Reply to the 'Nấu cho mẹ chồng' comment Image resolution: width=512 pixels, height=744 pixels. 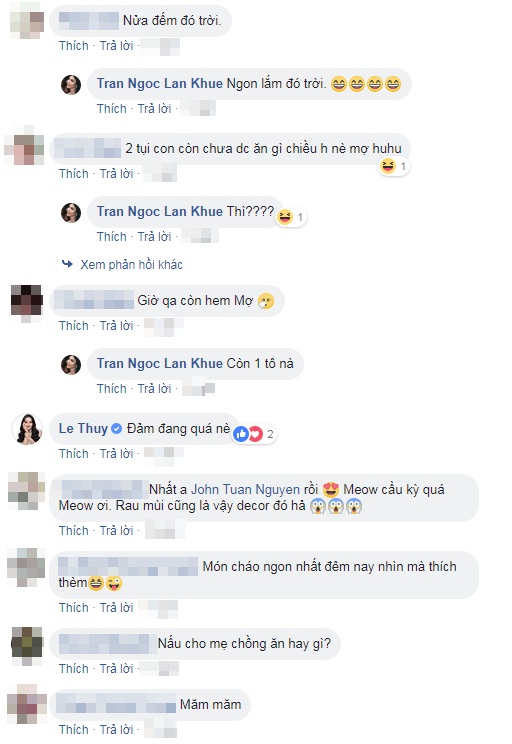click(x=116, y=669)
